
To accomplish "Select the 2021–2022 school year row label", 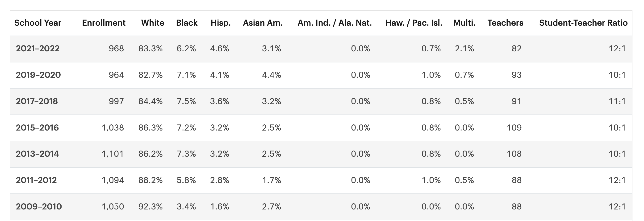I will 38,49.
